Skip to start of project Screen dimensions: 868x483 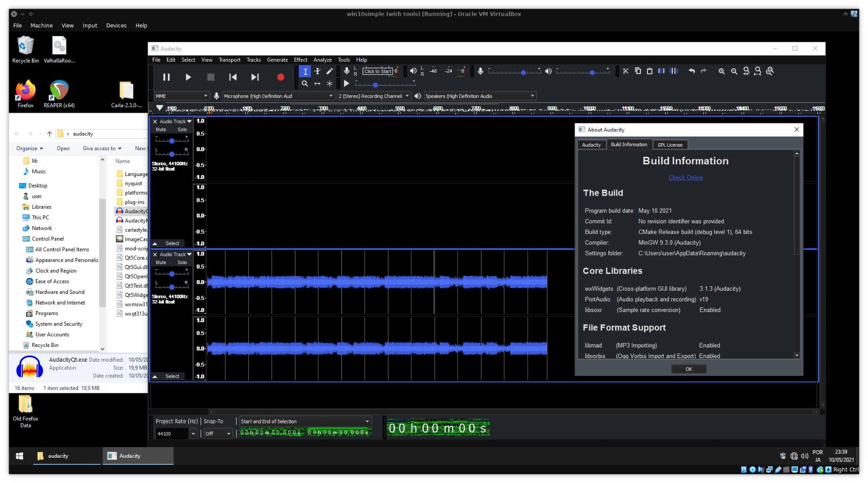pyautogui.click(x=233, y=77)
